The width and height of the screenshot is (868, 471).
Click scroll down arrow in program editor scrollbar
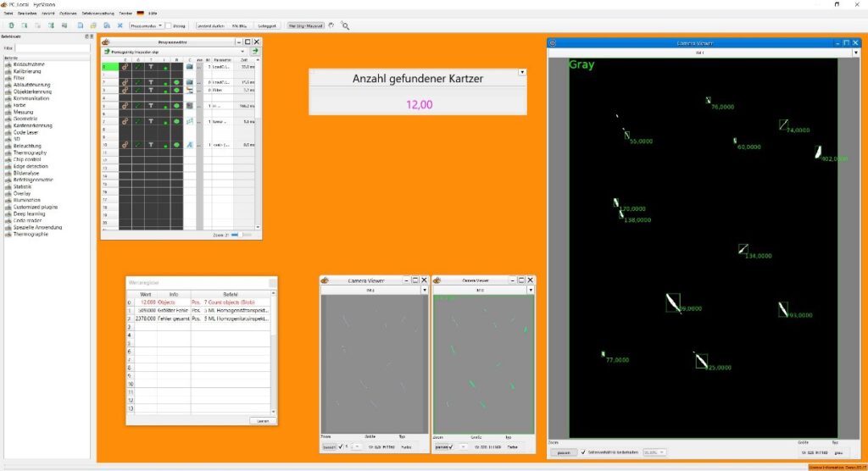tap(258, 227)
